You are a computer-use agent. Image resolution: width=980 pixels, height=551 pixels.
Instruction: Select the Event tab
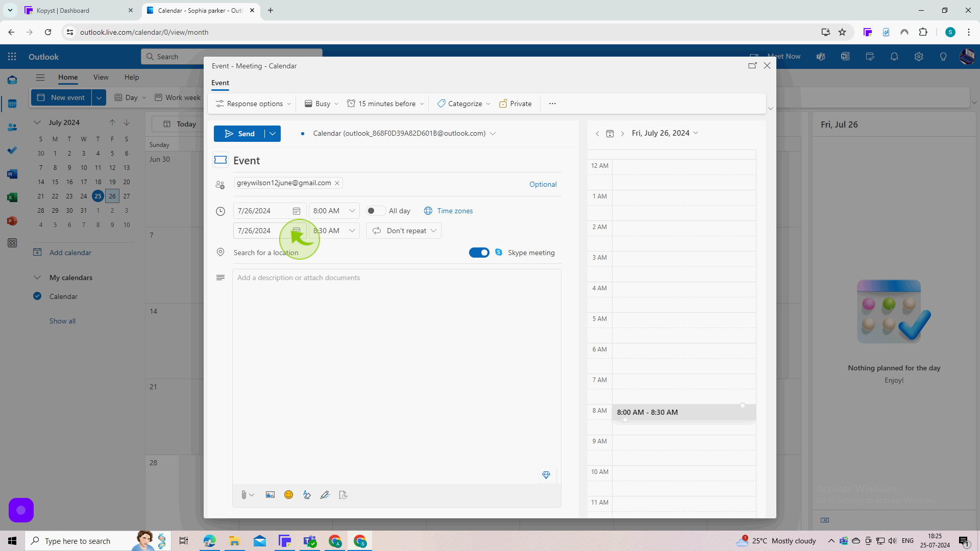[220, 83]
